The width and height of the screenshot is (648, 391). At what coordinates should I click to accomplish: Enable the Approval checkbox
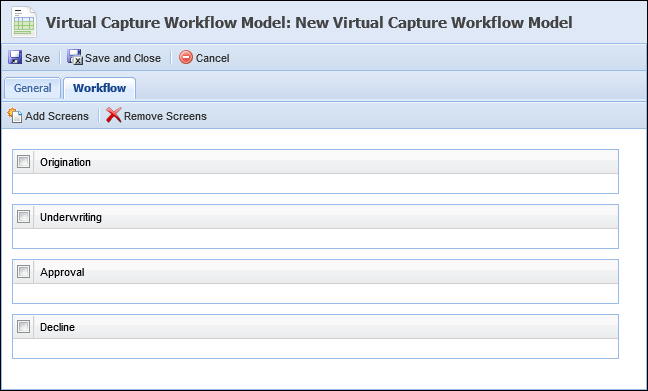tap(24, 272)
